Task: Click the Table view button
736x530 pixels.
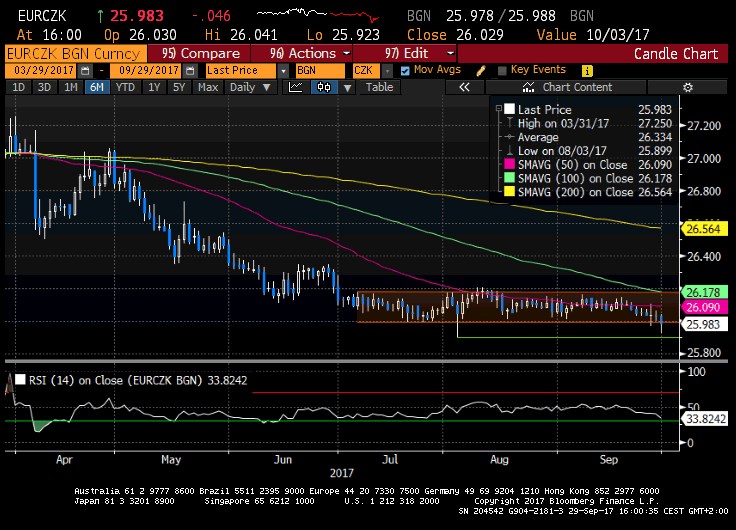Action: pyautogui.click(x=379, y=87)
